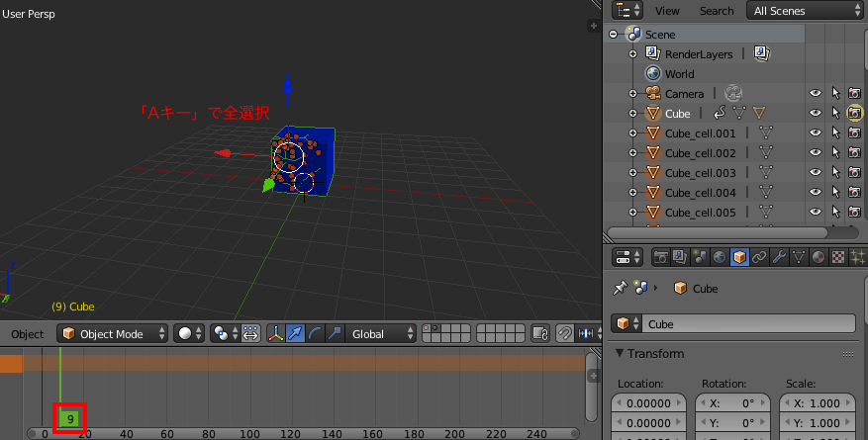This screenshot has height=440, width=868.
Task: Click the camera data icon next to Camera
Action: pyautogui.click(x=733, y=93)
